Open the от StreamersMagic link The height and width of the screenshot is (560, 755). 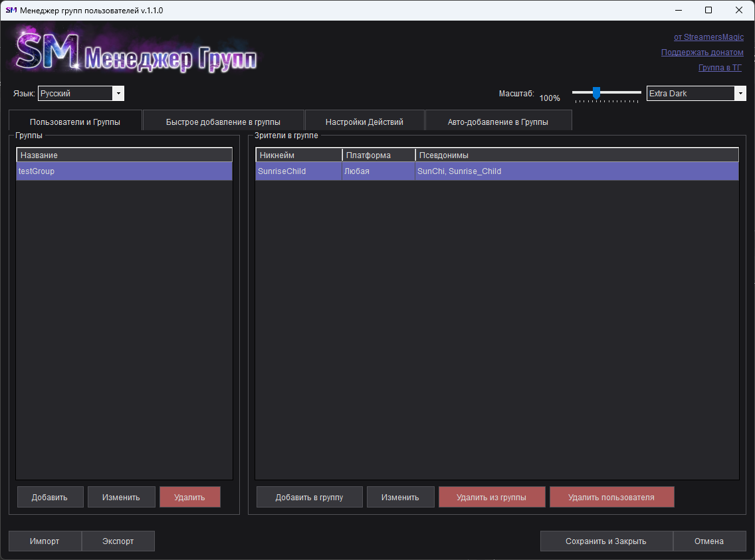point(708,37)
